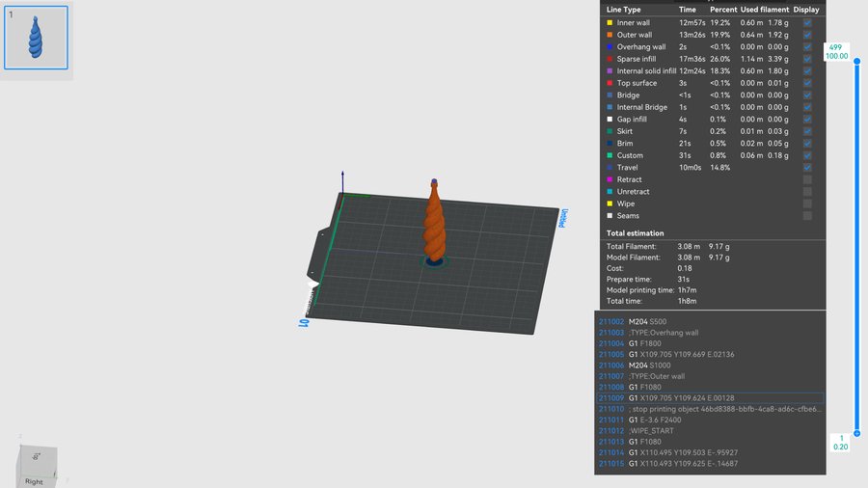This screenshot has height=488, width=868.
Task: Toggle Sparse infill display checkbox
Action: [807, 59]
